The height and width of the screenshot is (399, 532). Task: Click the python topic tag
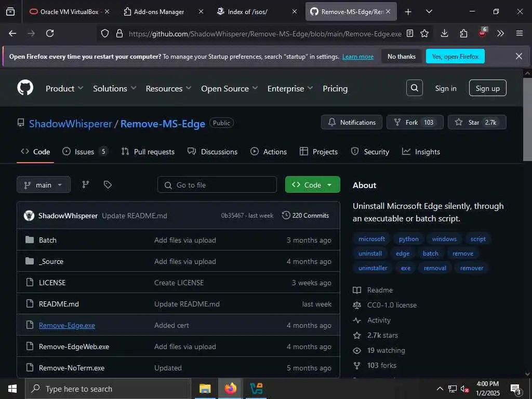(x=408, y=239)
